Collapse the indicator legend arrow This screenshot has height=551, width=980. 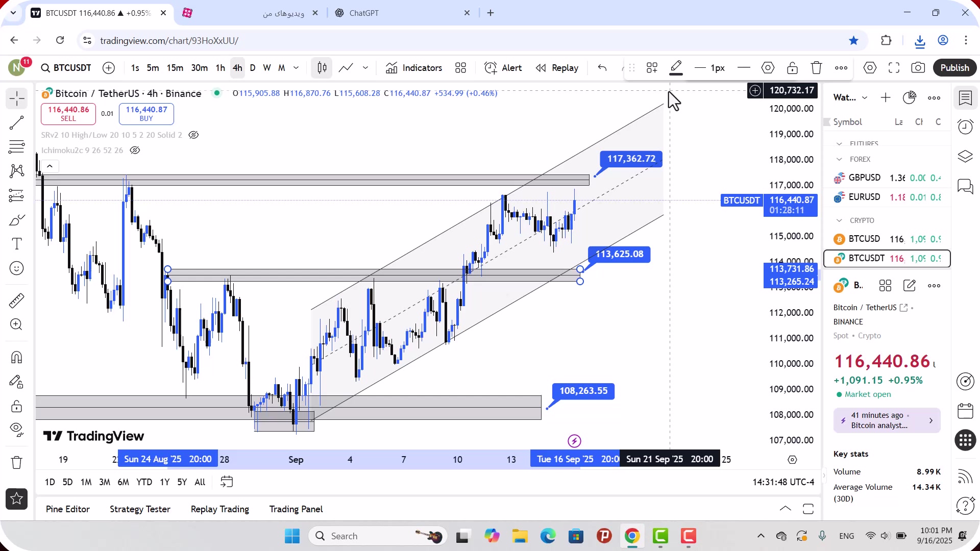(x=50, y=166)
